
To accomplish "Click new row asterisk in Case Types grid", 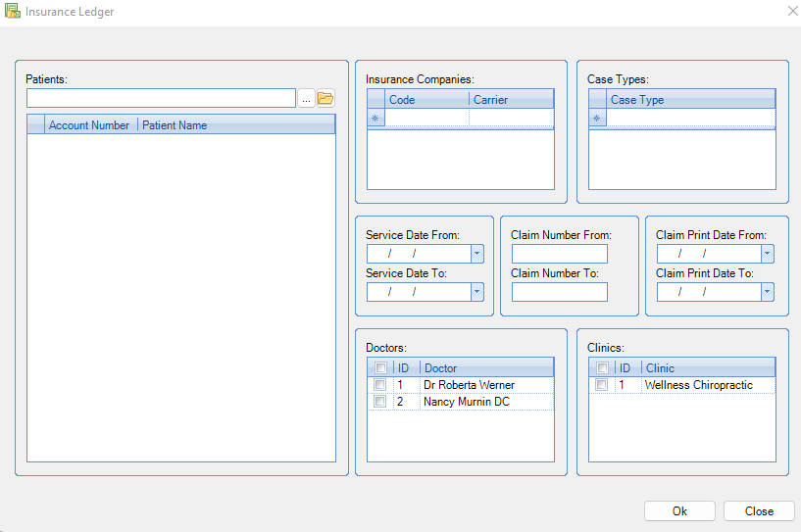I will 598,119.
